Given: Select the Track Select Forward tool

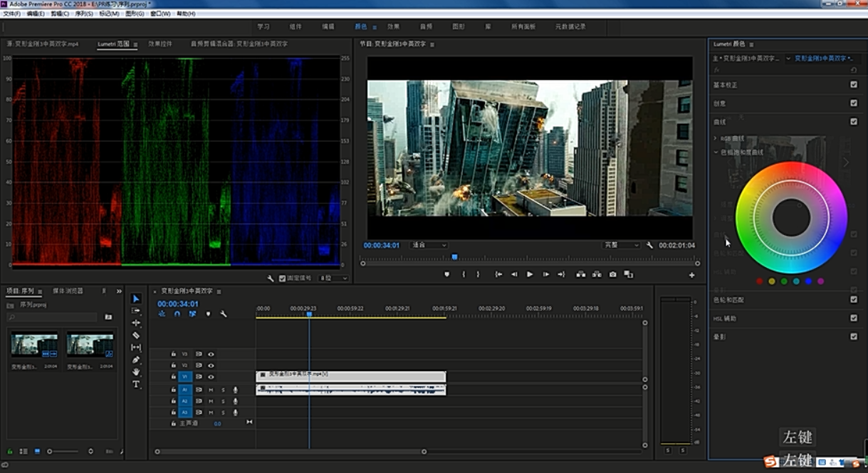Looking at the screenshot, I should click(x=136, y=311).
